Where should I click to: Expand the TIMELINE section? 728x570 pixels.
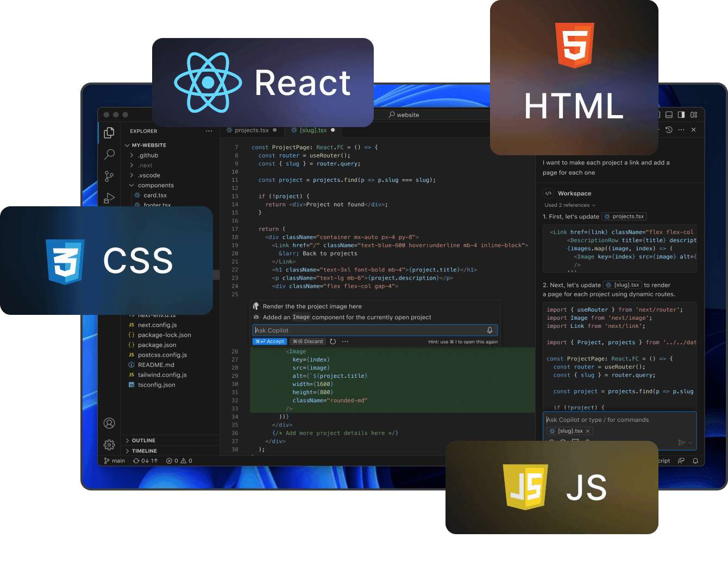click(141, 451)
